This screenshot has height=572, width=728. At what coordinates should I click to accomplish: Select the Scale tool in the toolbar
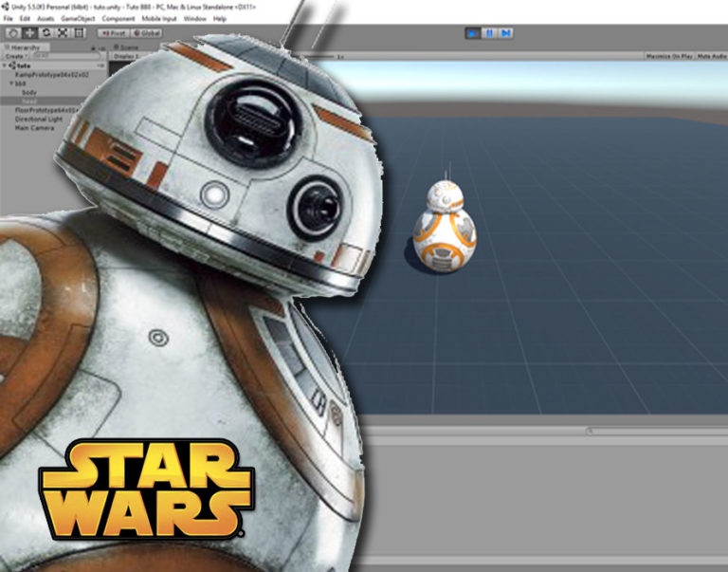pyautogui.click(x=63, y=33)
